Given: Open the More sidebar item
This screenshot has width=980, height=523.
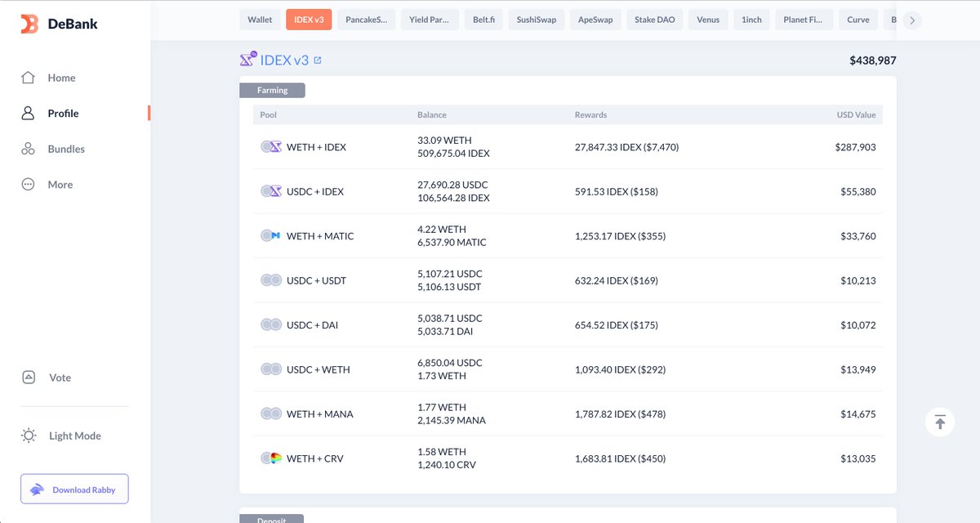Looking at the screenshot, I should 60,185.
